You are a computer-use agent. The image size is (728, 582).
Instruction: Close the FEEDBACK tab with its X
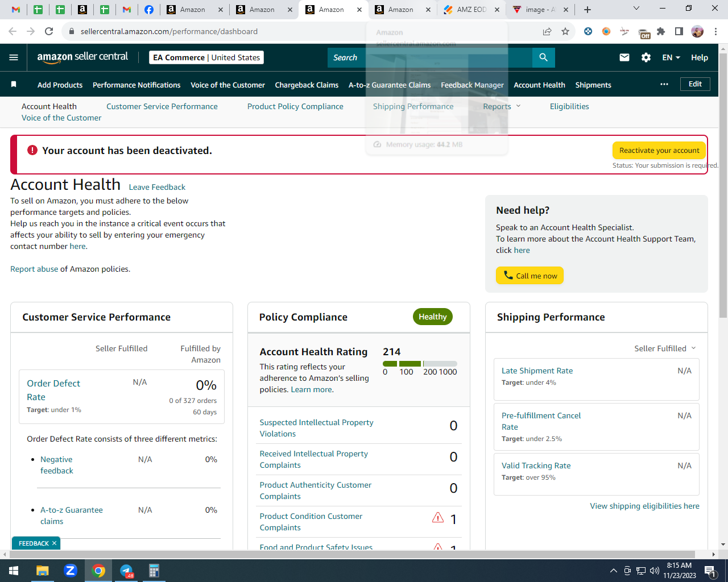[54, 543]
